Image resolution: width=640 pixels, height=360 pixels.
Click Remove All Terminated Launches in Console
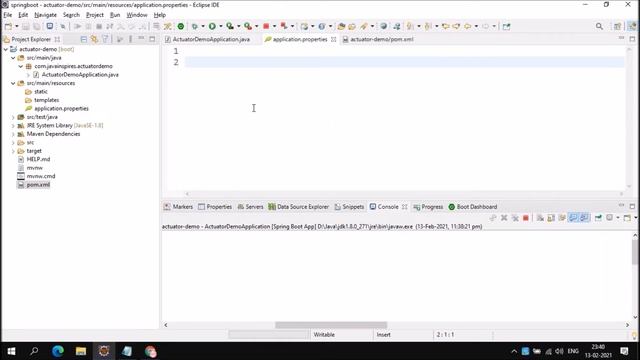point(515,218)
